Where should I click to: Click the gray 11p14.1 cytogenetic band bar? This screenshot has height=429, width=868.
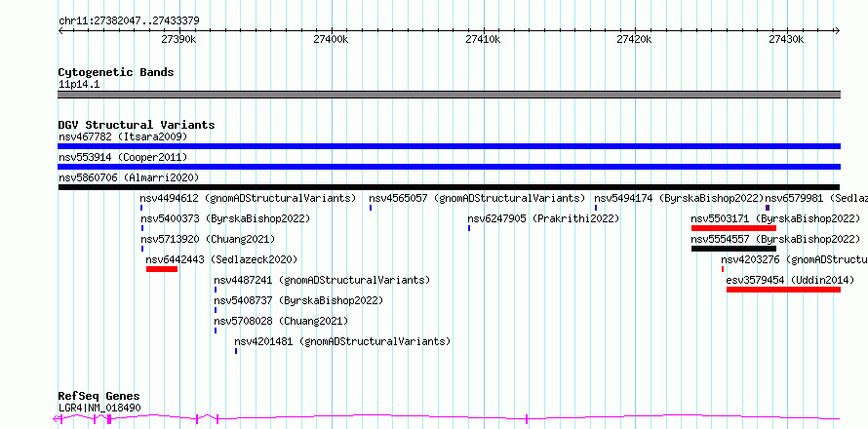449,95
